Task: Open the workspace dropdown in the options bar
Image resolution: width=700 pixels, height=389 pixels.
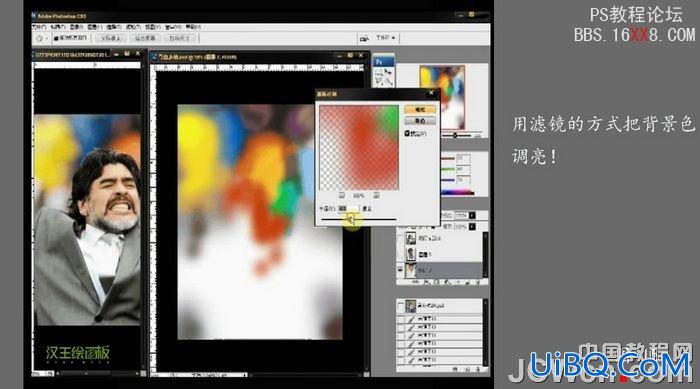Action: pyautogui.click(x=386, y=38)
